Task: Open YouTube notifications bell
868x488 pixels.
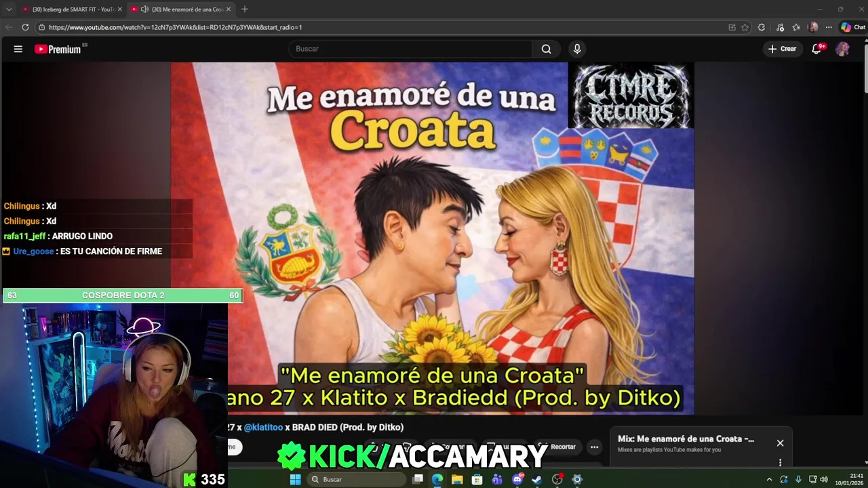Action: tap(816, 49)
